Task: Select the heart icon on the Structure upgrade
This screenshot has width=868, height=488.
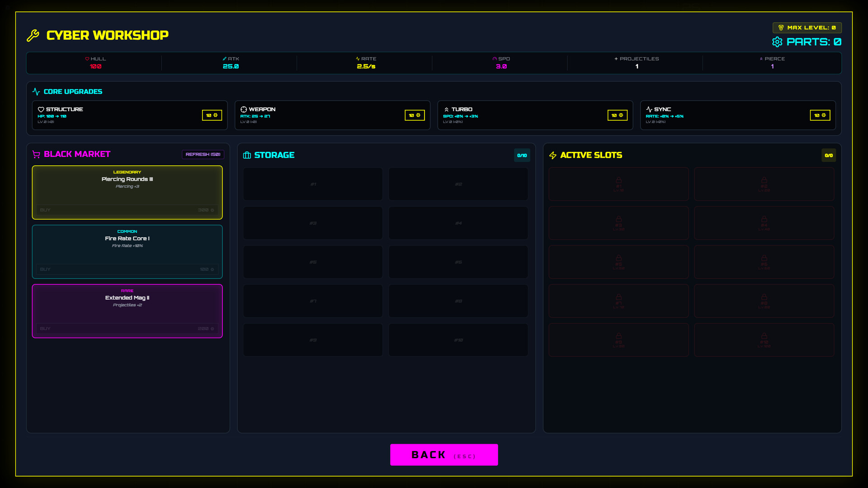Action: coord(41,109)
